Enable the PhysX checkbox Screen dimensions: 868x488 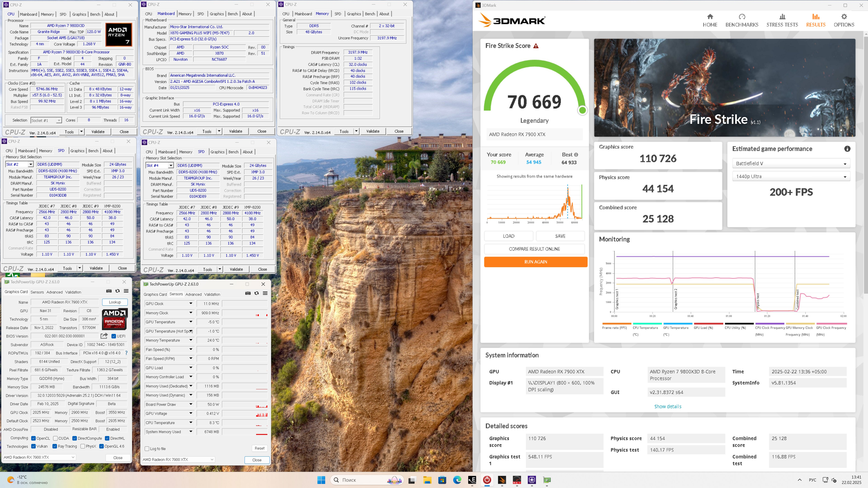tap(83, 446)
